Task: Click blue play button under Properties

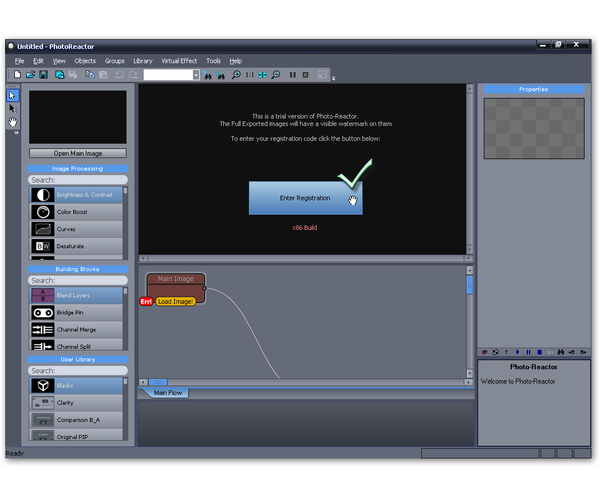Action: (x=517, y=352)
